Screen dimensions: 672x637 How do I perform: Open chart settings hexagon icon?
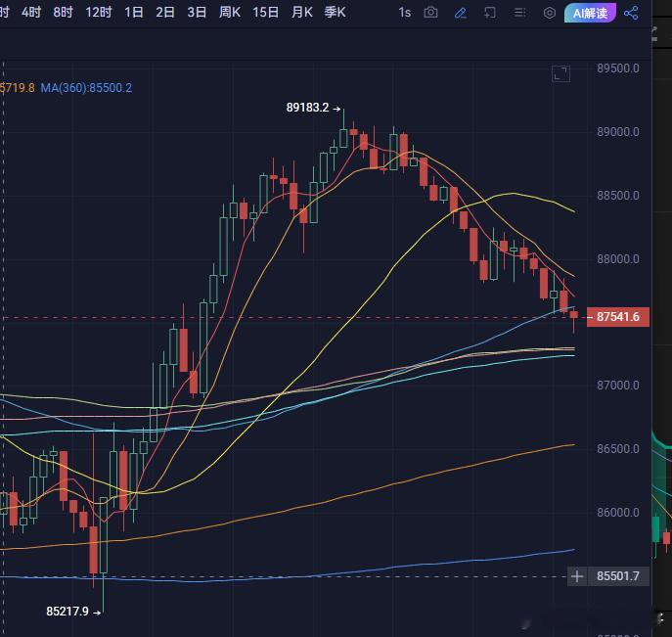pos(550,13)
